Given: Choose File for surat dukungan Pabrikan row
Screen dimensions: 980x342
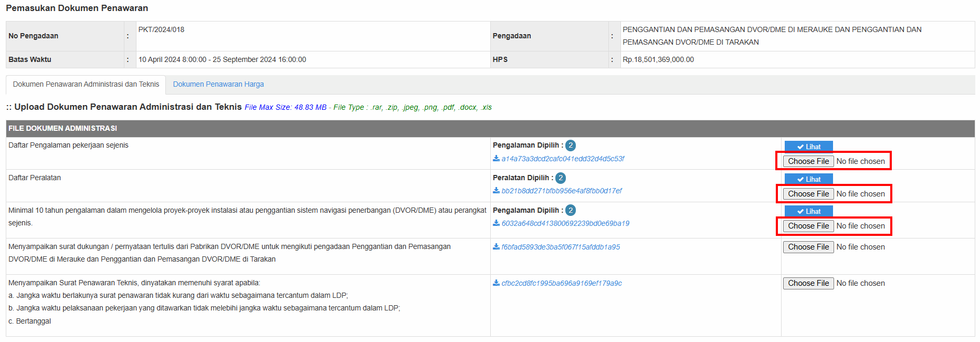Looking at the screenshot, I should (808, 247).
